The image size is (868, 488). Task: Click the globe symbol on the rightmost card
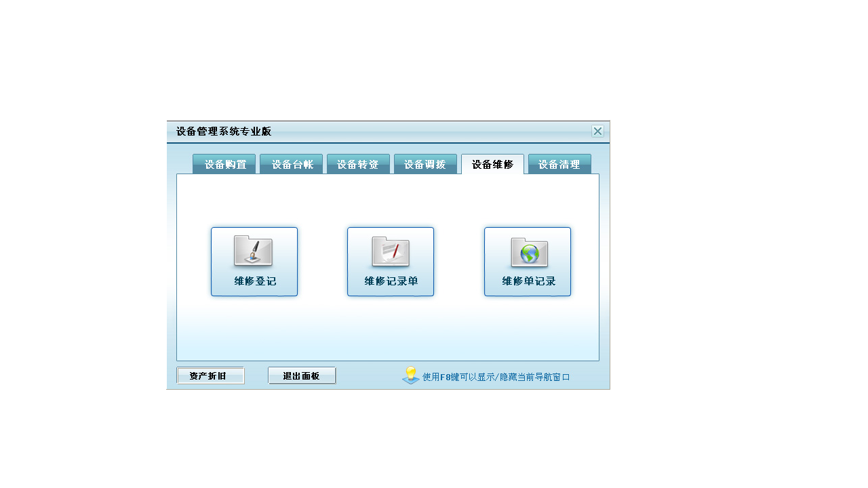[530, 254]
